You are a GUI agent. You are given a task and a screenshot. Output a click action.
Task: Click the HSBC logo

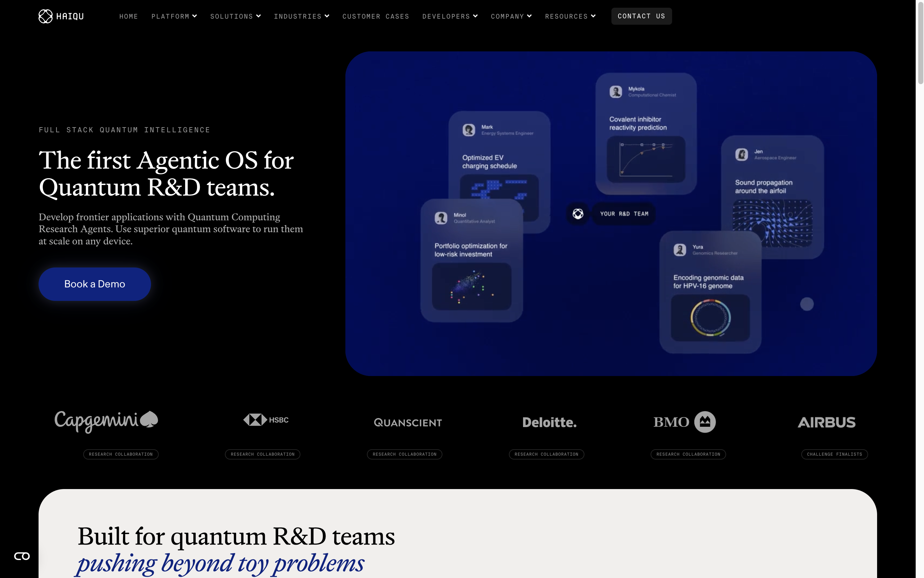tap(266, 420)
